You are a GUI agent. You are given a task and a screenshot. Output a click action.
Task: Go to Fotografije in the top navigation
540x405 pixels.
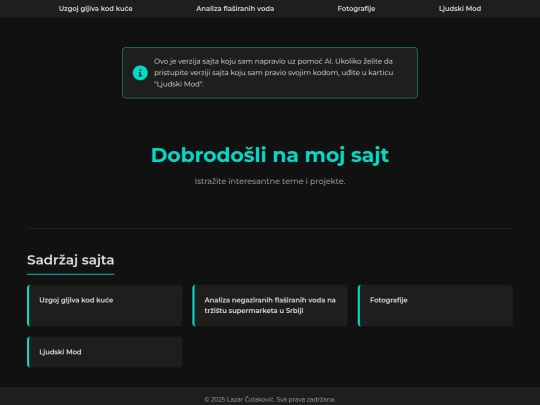tap(356, 9)
